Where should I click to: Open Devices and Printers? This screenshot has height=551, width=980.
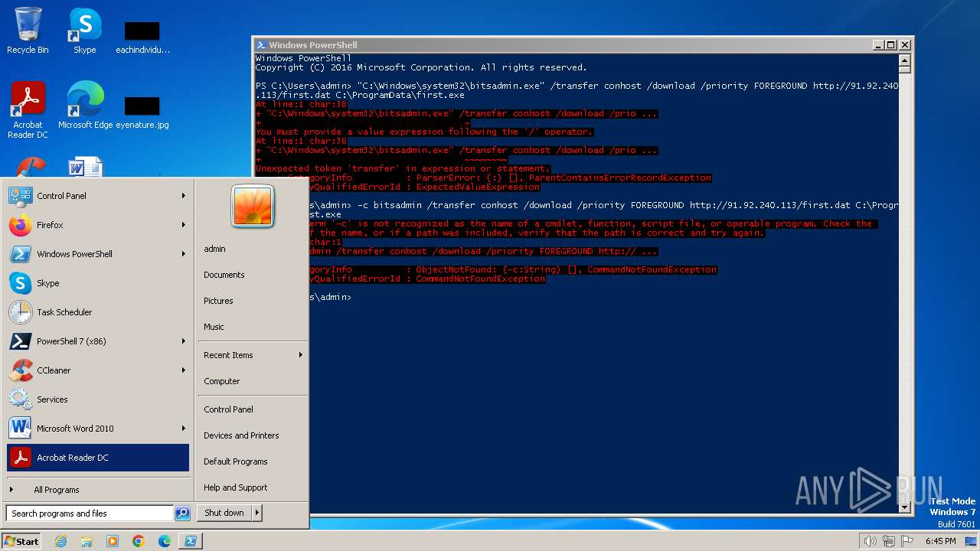pos(241,435)
